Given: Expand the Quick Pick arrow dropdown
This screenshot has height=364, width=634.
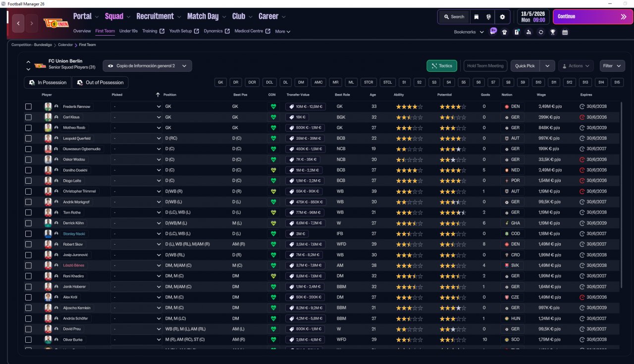Looking at the screenshot, I should [547, 66].
